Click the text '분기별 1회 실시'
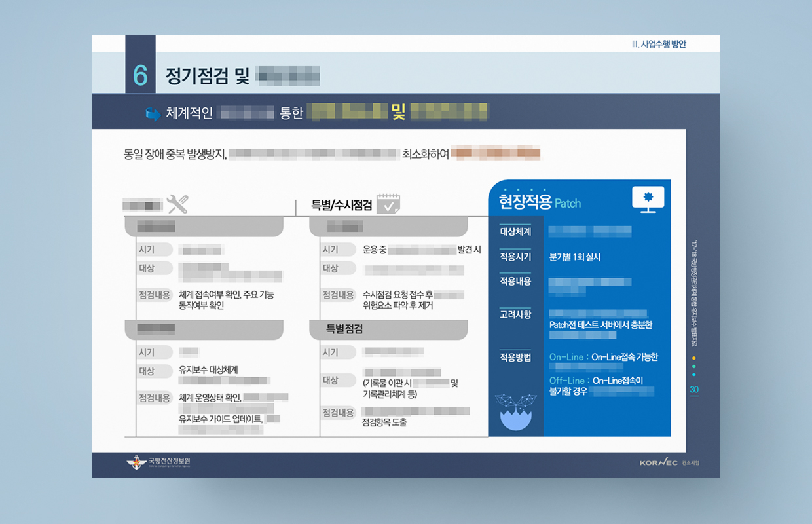This screenshot has width=812, height=524. [575, 257]
